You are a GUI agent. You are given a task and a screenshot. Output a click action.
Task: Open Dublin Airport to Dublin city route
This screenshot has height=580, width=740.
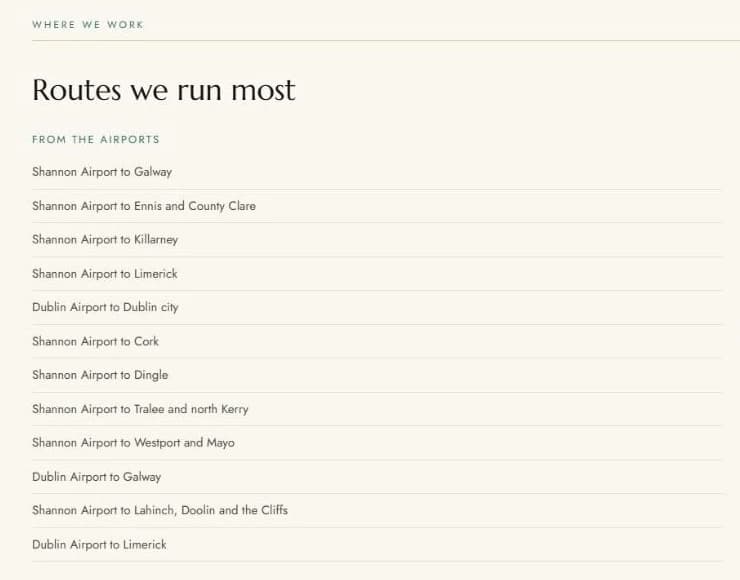pos(105,307)
